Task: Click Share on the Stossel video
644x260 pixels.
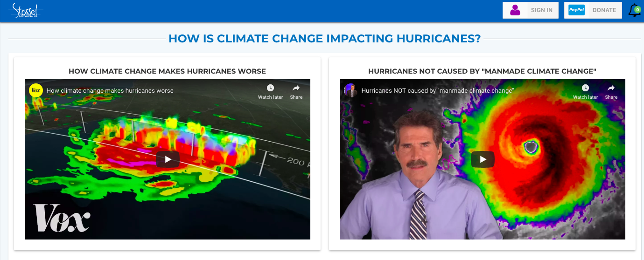Action: coord(611,92)
